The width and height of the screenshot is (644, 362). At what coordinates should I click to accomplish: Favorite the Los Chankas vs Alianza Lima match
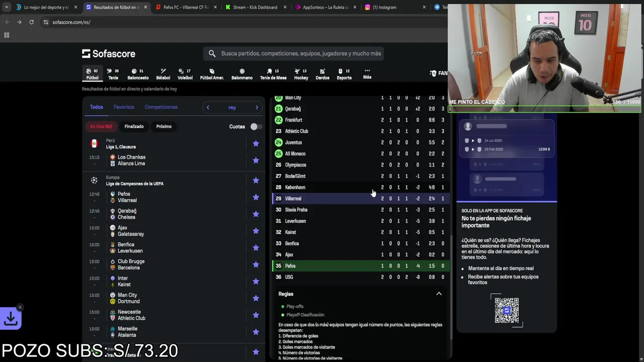point(256,160)
